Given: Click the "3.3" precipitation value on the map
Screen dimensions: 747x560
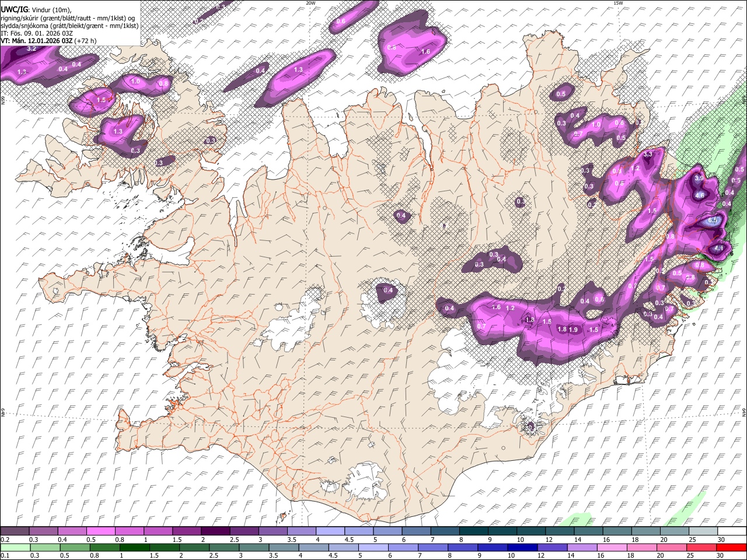Looking at the screenshot, I should [x=648, y=155].
